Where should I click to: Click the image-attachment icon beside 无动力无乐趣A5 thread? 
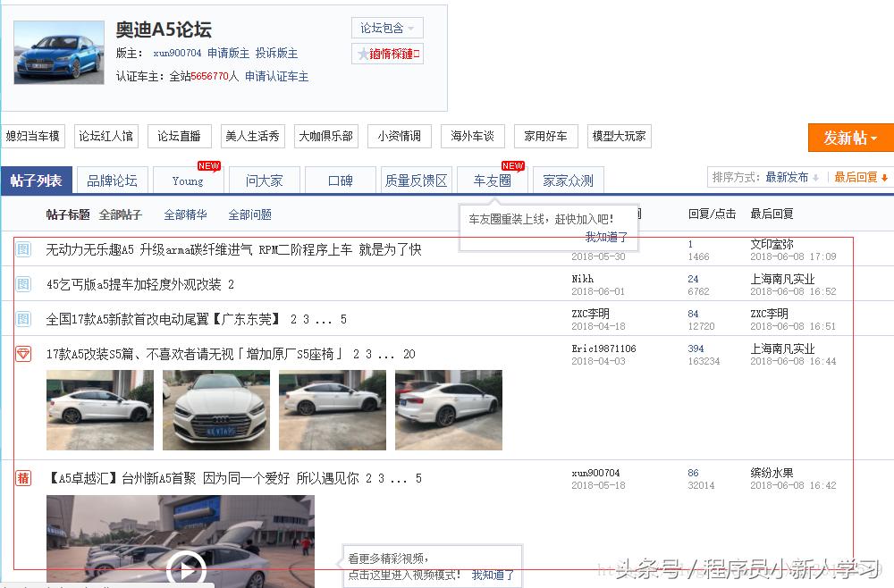tap(23, 249)
